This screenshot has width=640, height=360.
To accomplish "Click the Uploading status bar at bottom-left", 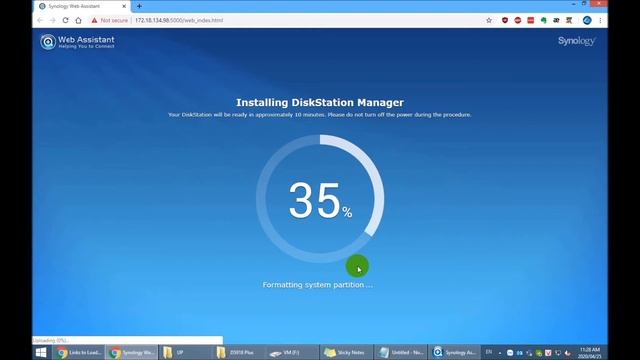I will pyautogui.click(x=128, y=340).
